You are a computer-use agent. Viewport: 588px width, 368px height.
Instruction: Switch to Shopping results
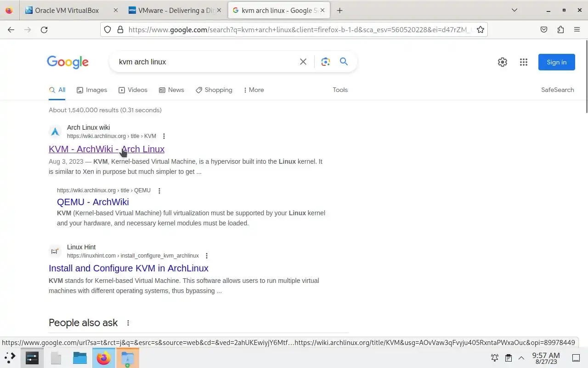point(214,90)
